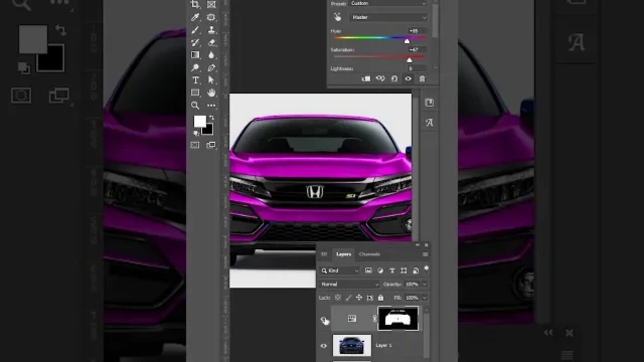
Task: Select the Brush tool
Action: [x=195, y=30]
